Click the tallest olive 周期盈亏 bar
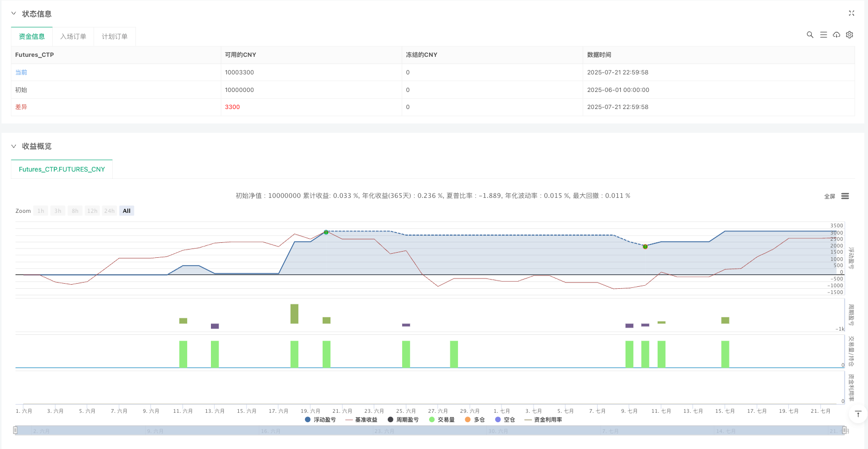The height and width of the screenshot is (449, 868). tap(295, 314)
